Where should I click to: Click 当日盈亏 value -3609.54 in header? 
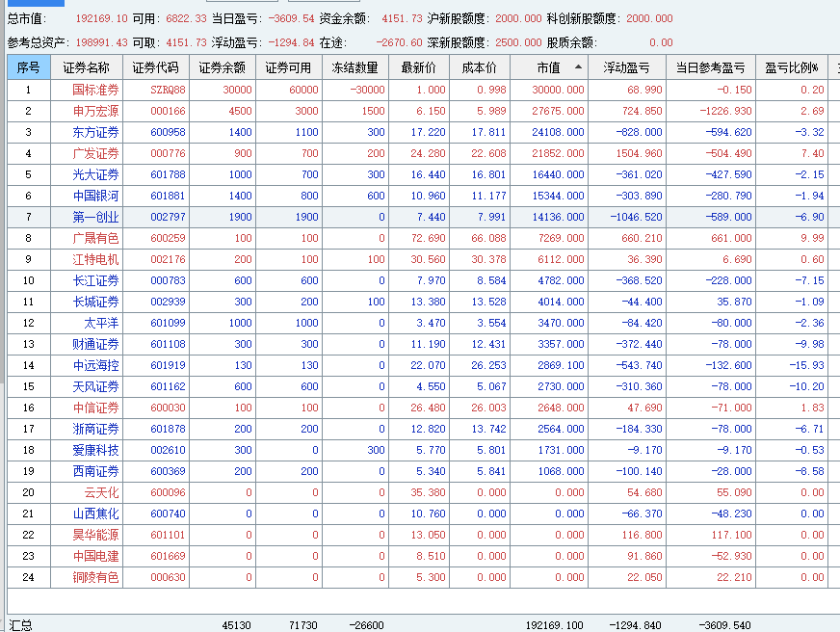[291, 18]
